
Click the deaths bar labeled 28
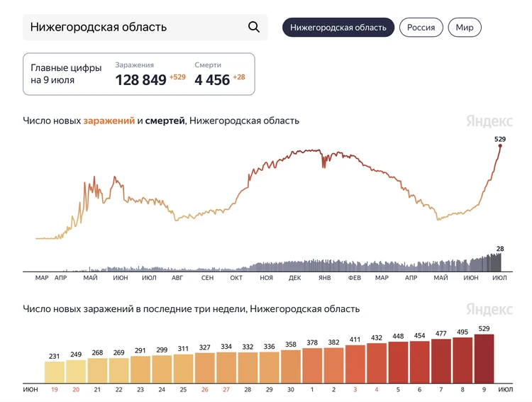point(499,262)
